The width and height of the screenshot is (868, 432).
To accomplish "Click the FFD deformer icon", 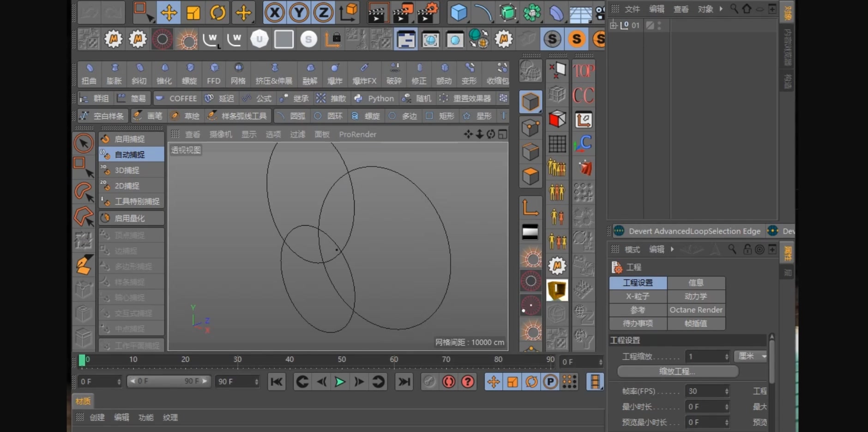I will click(214, 74).
